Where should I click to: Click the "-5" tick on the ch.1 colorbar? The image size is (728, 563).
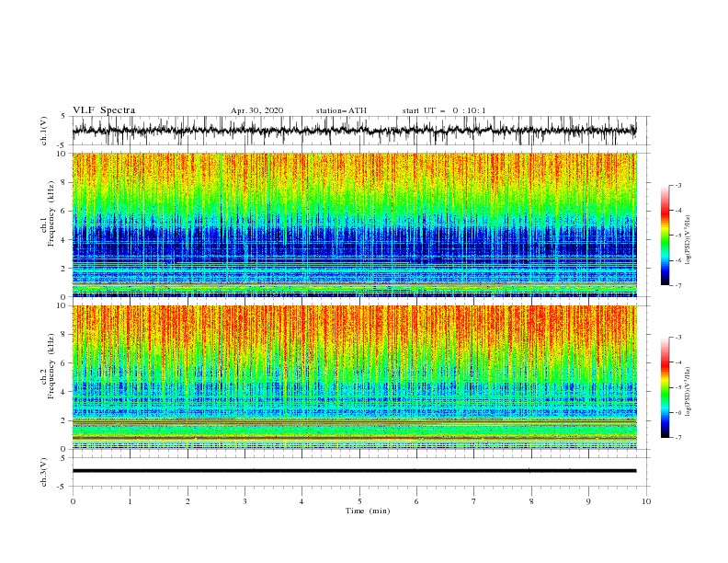[x=677, y=236]
